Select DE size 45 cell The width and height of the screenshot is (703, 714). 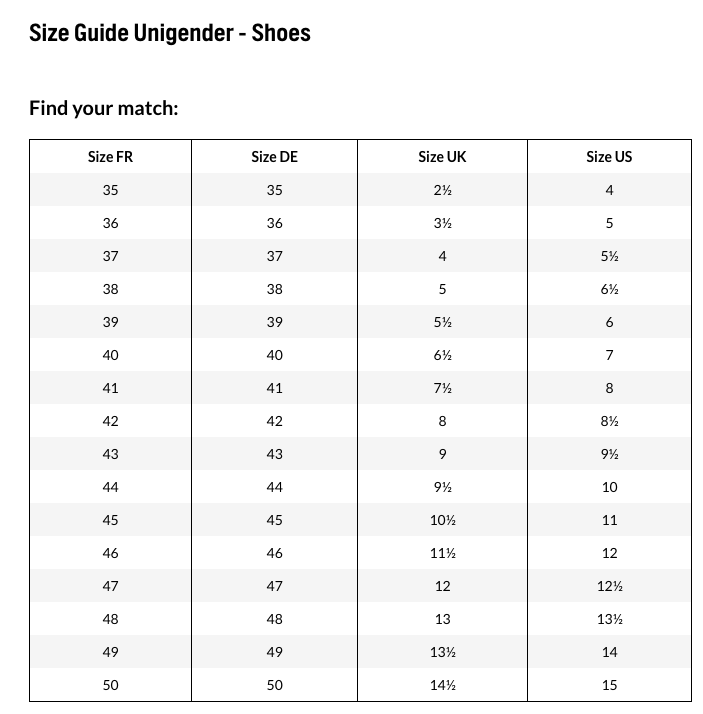[274, 520]
